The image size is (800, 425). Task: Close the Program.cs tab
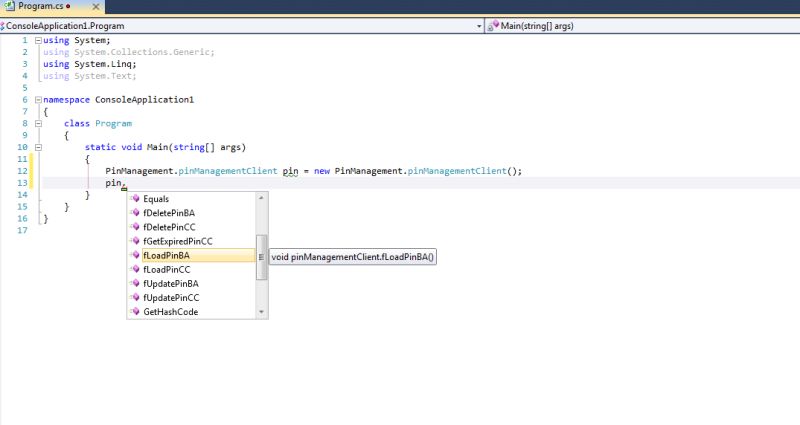pos(95,7)
